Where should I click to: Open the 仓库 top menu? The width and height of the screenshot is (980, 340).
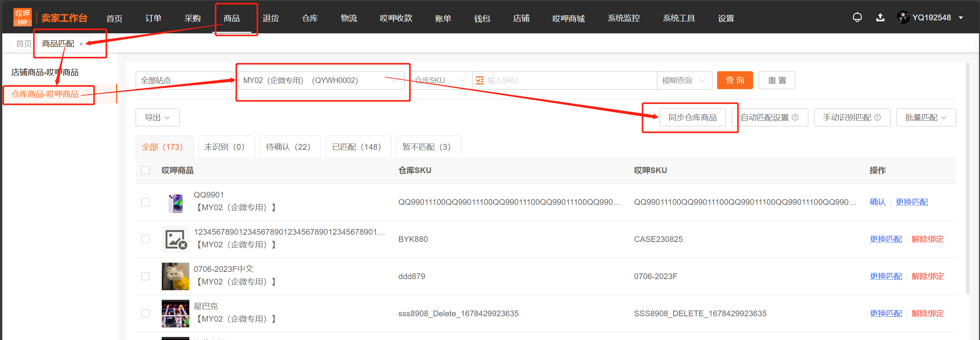310,18
